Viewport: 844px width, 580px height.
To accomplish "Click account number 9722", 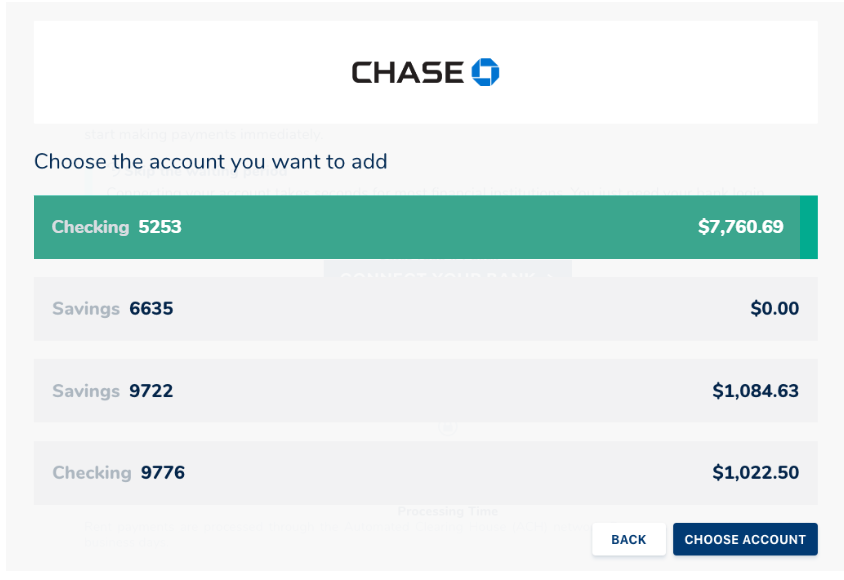I will click(151, 391).
